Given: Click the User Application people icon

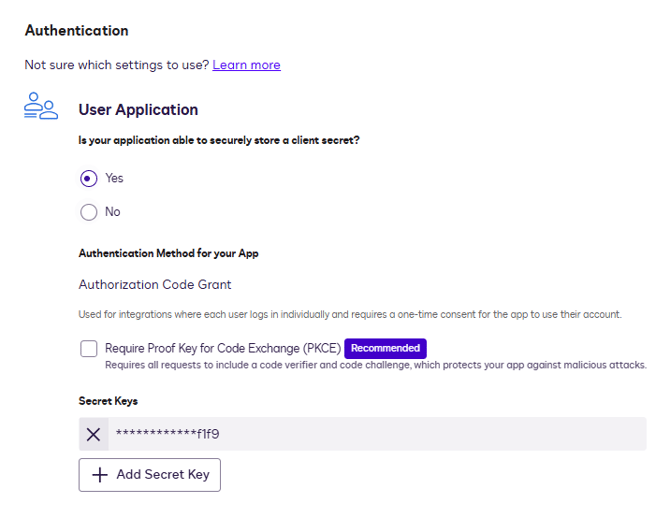Looking at the screenshot, I should [x=41, y=107].
